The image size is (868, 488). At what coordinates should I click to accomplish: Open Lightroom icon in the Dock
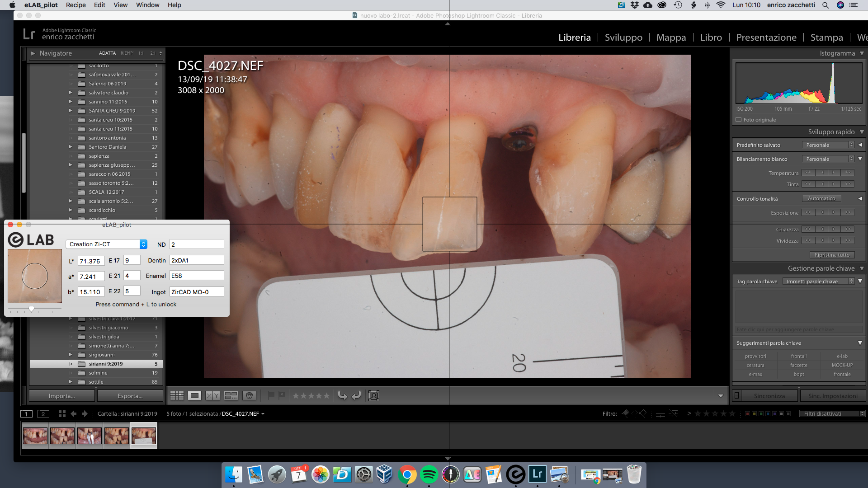click(x=538, y=474)
